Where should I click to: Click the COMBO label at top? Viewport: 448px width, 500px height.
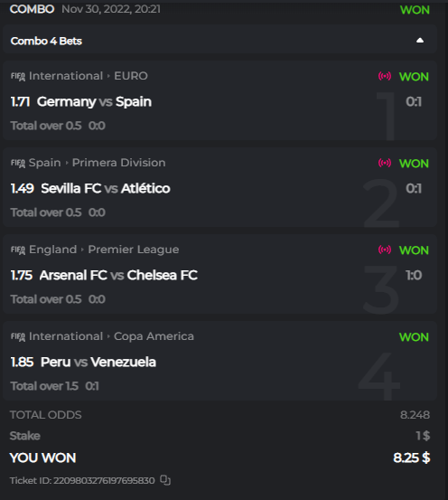[32, 9]
